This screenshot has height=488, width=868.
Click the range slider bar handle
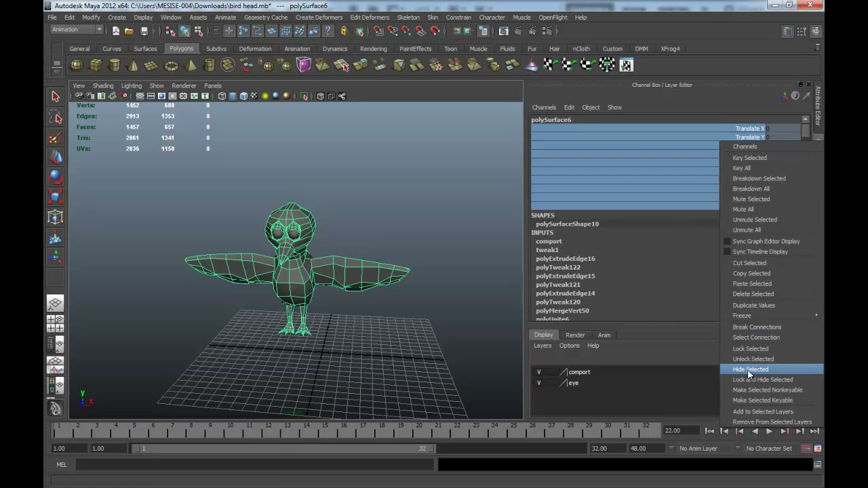point(283,448)
